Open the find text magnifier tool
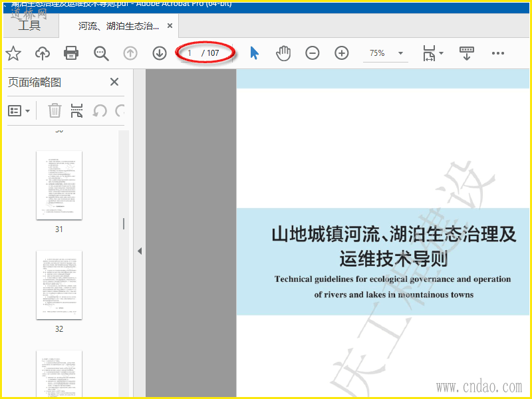This screenshot has width=532, height=399. click(101, 53)
